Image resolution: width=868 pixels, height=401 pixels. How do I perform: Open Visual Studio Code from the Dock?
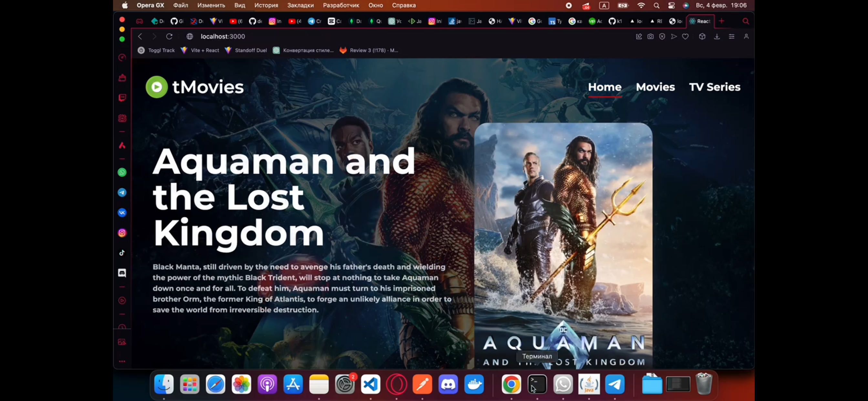pos(370,384)
